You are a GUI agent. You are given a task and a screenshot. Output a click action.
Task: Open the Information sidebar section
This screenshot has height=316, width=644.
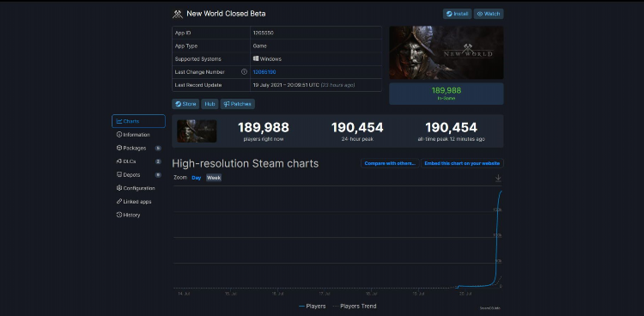[x=133, y=135]
